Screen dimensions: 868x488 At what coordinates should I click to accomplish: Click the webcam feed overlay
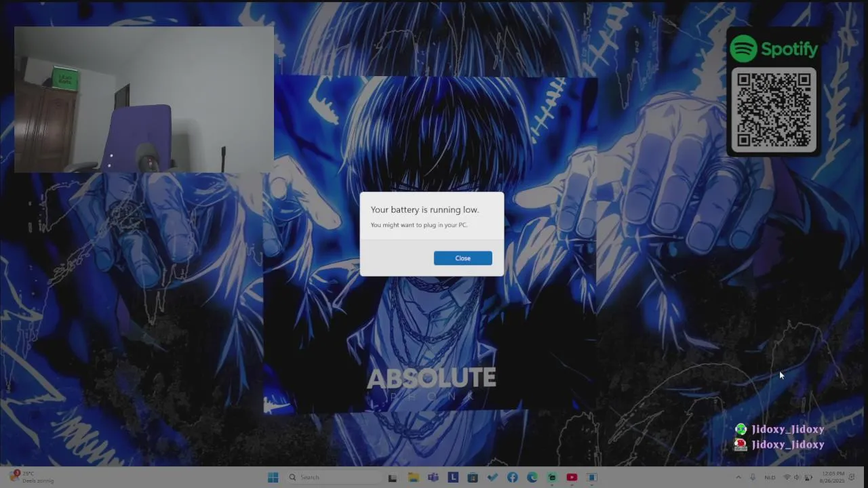point(144,100)
